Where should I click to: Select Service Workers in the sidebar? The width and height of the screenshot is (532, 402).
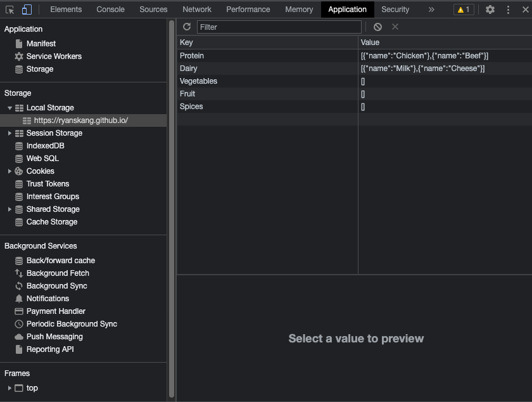(54, 56)
